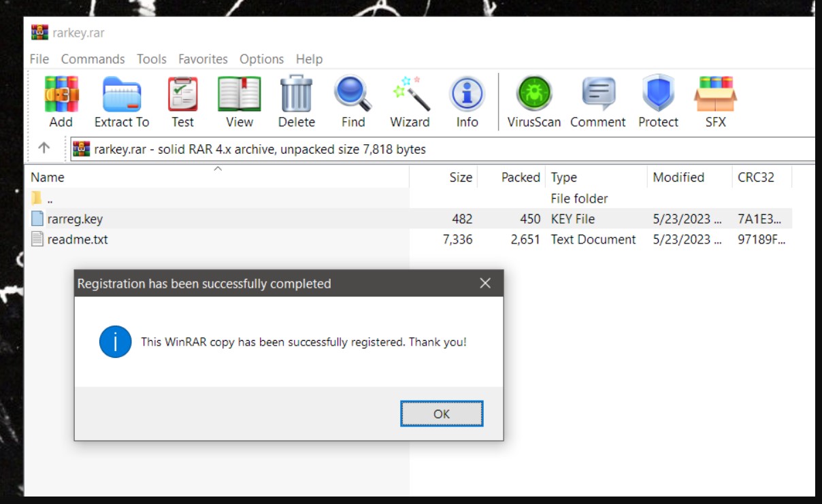
Task: Sort the file list by Name column
Action: tap(48, 178)
